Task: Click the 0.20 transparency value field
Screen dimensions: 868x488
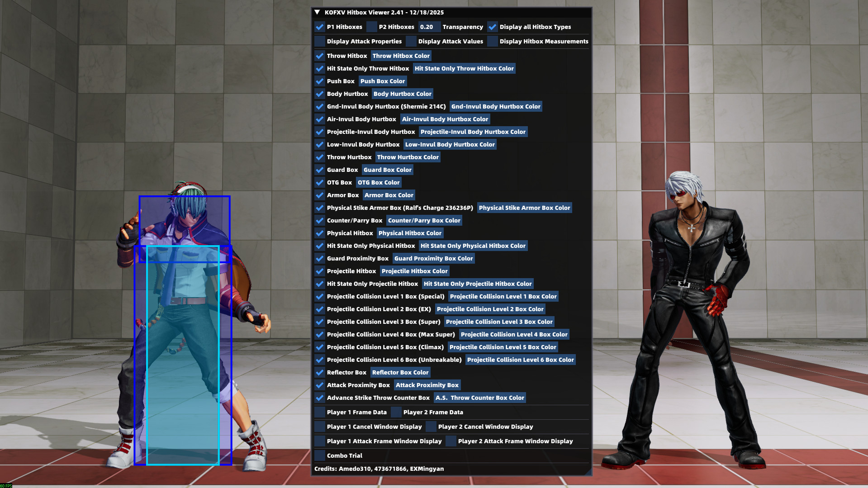Action: (x=429, y=27)
